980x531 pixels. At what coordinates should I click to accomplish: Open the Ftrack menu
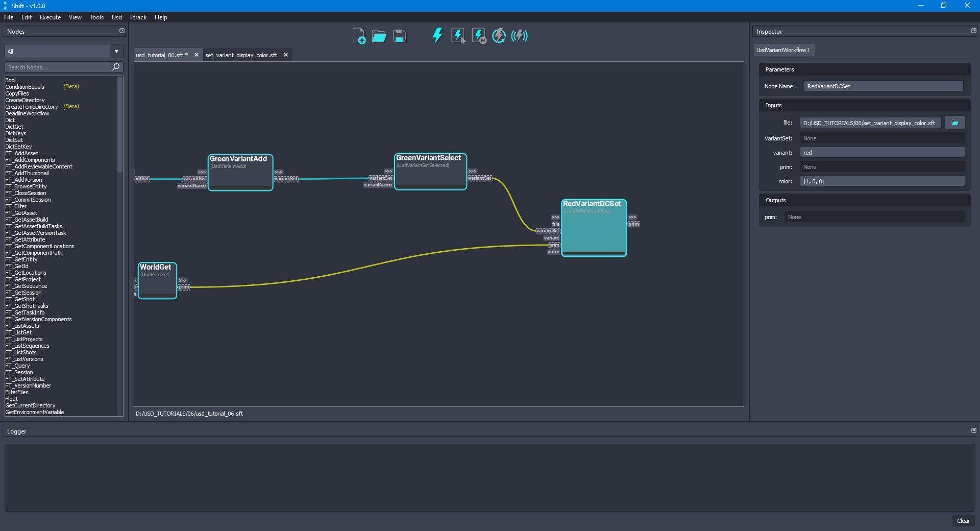(138, 17)
